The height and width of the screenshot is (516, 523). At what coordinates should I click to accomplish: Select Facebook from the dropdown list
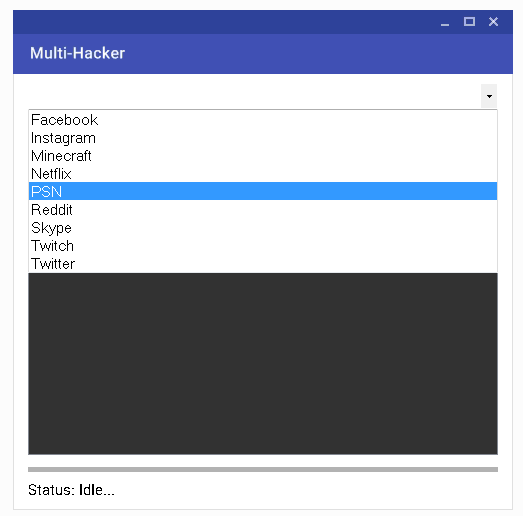coord(263,120)
